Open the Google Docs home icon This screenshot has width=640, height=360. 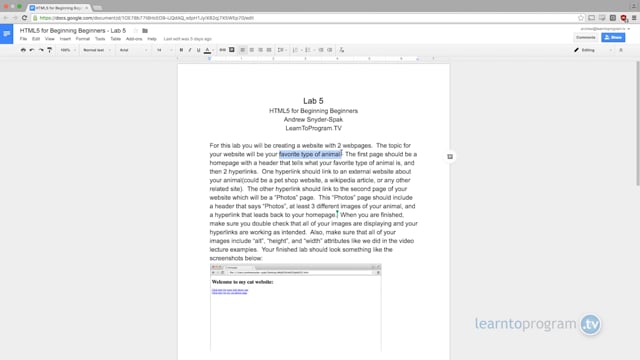point(7,34)
